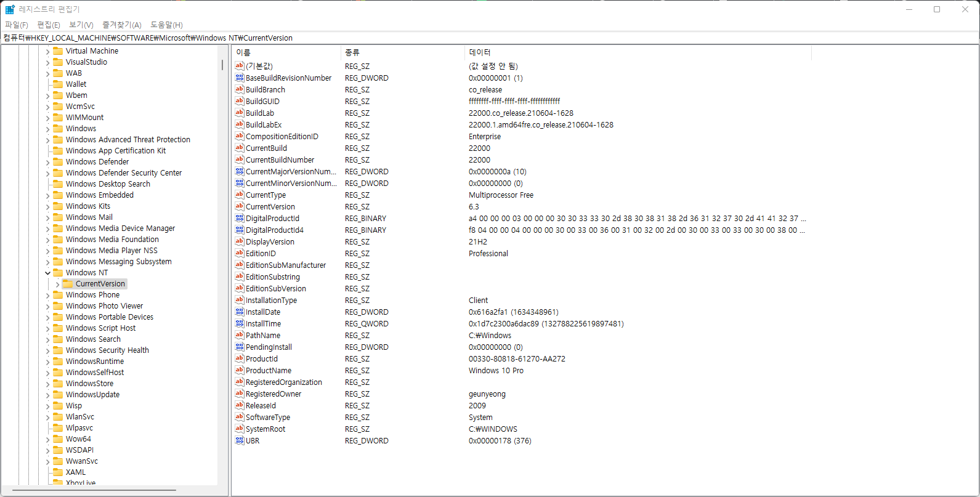Expand the Windows Photo Viewer key
Screen dimensions: 980x497
47,306
